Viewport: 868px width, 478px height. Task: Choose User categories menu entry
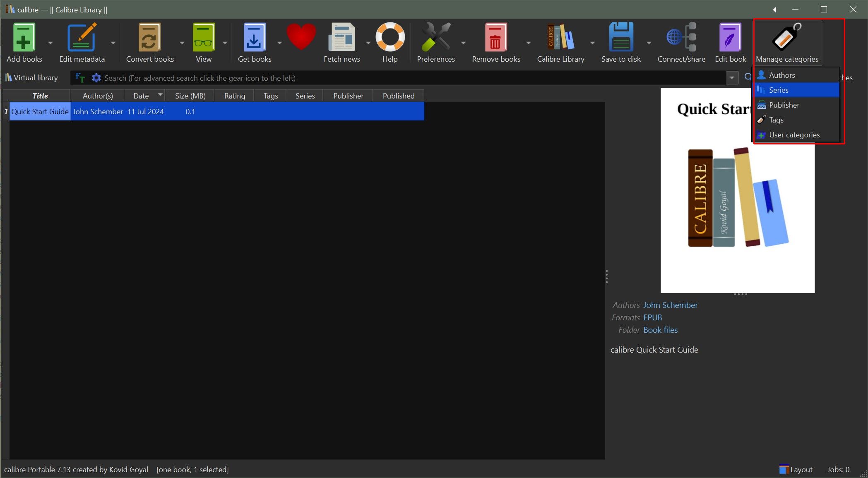tap(794, 135)
